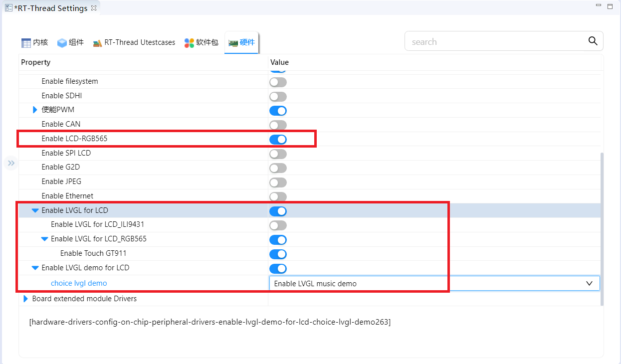
Task: Turn on Enable SPI LCD switch
Action: pyautogui.click(x=278, y=154)
